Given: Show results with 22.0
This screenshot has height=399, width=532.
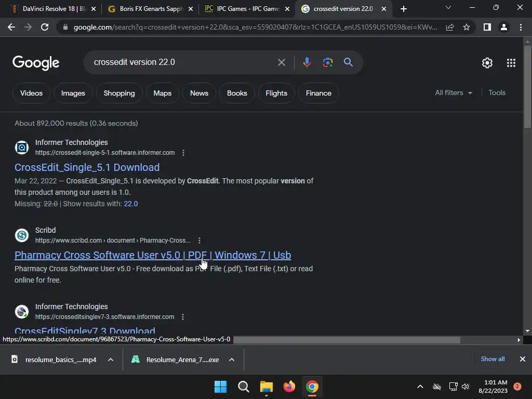Looking at the screenshot, I should click(130, 204).
